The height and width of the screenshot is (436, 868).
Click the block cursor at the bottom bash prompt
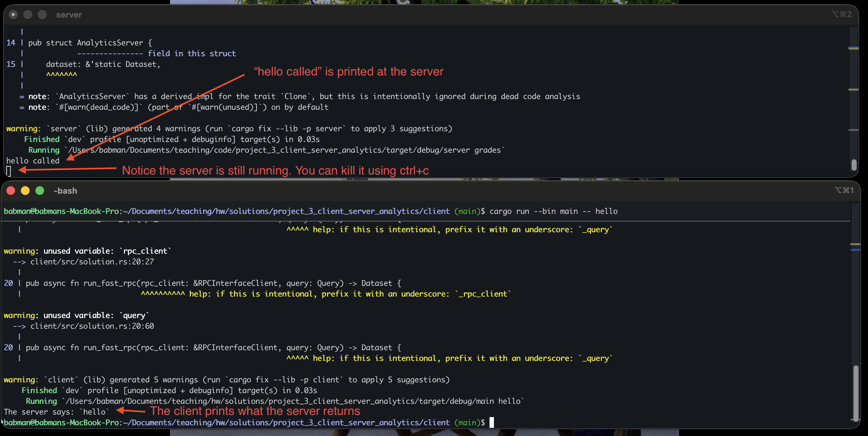[x=491, y=422]
